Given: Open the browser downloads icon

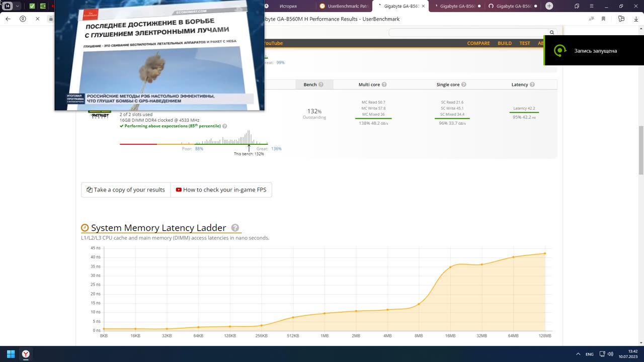Looking at the screenshot, I should coord(635,19).
